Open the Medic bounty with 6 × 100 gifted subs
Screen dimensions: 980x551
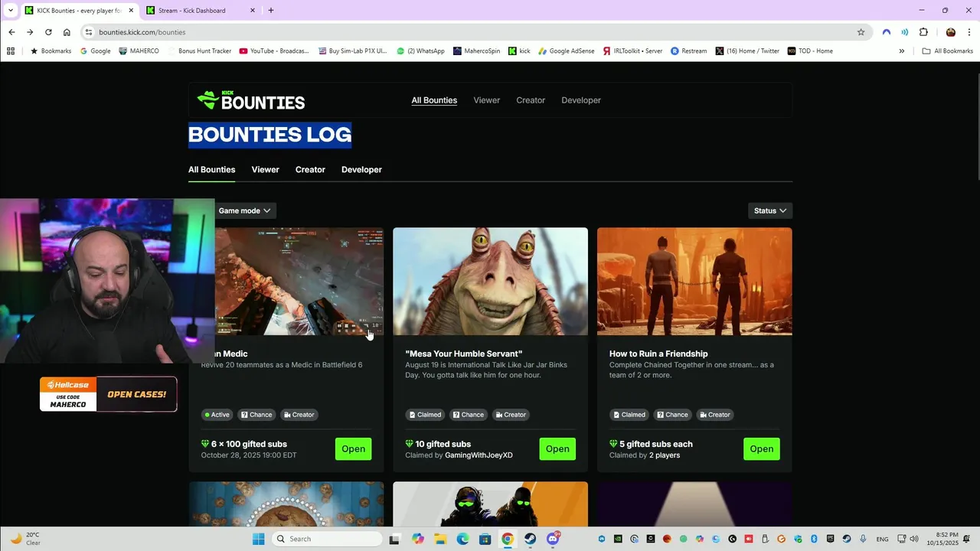coord(353,449)
